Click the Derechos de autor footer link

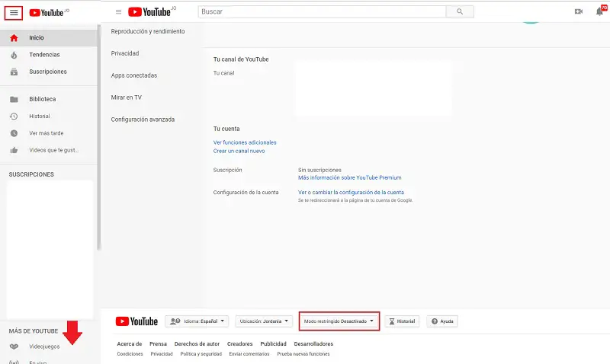[x=197, y=343]
